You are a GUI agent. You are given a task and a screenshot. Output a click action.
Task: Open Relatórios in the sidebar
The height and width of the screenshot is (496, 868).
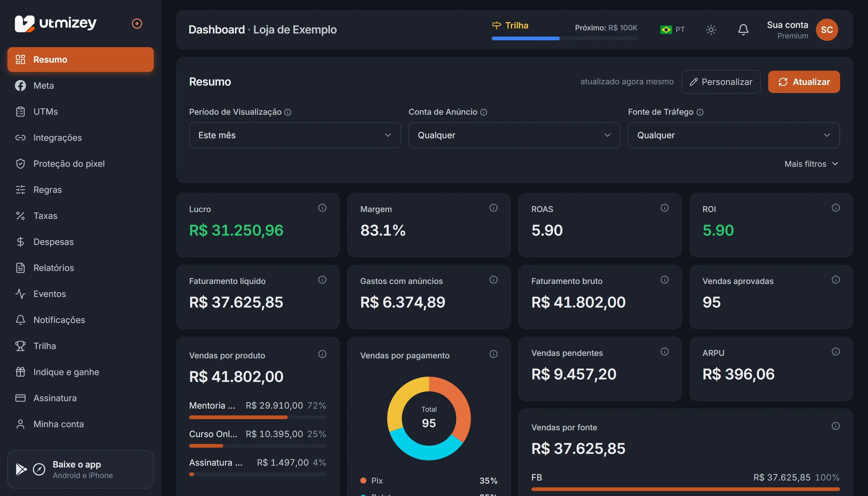pos(80,268)
